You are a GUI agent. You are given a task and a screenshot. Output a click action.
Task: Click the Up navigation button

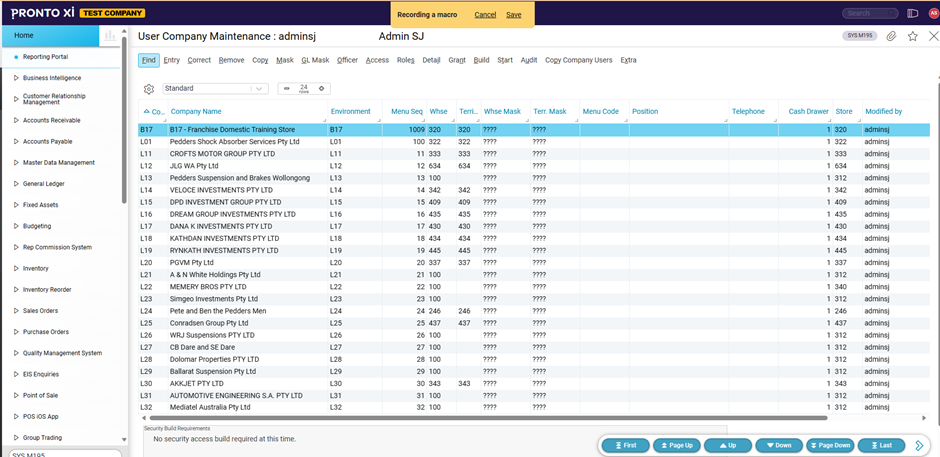click(728, 446)
